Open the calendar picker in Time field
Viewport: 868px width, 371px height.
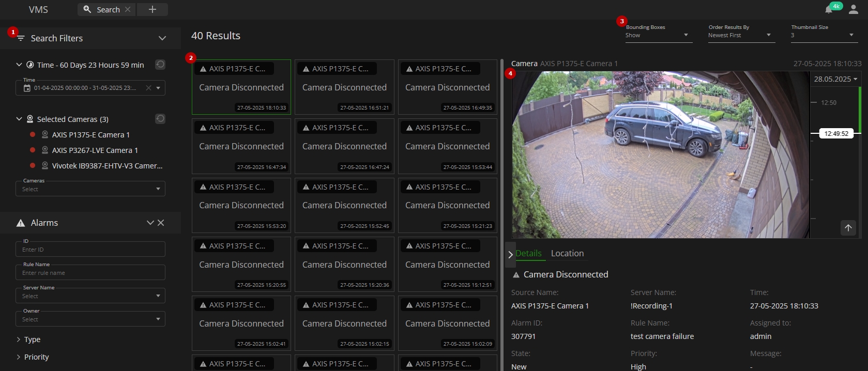coord(27,88)
